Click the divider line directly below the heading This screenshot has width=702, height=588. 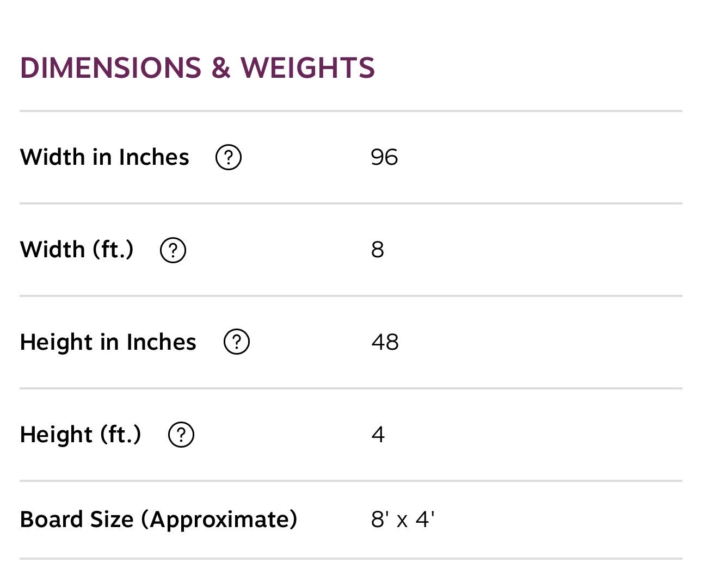[x=351, y=111]
